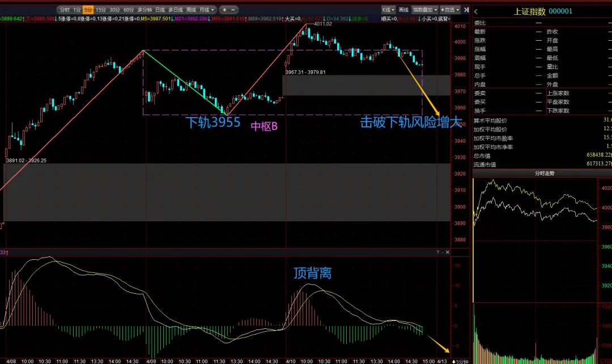Click the 4011.02 high price label

pos(323,24)
